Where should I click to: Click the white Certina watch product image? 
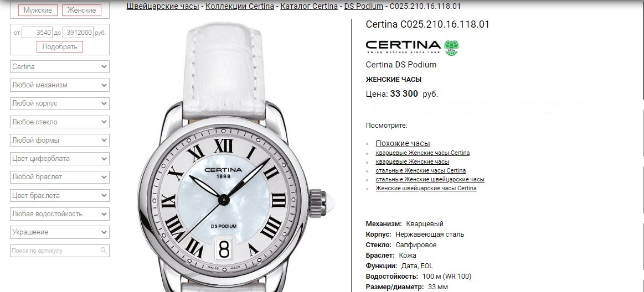(236, 156)
